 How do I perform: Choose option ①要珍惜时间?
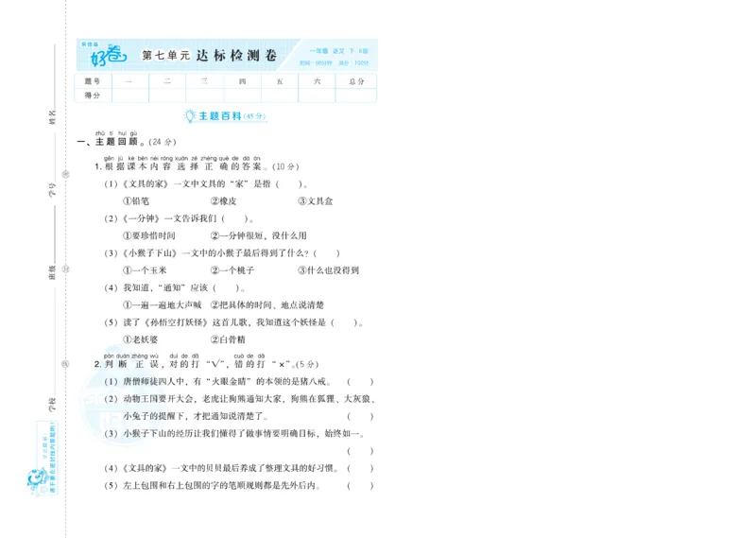point(149,236)
